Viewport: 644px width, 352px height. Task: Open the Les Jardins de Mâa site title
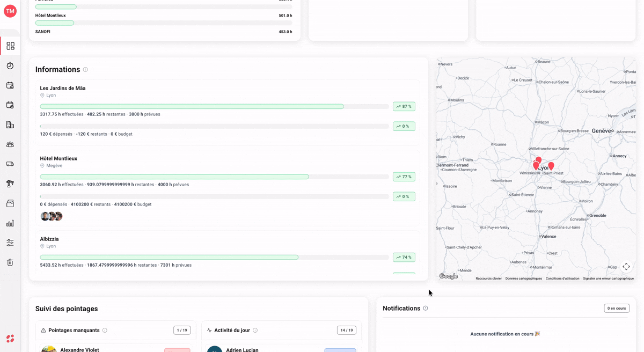point(63,89)
